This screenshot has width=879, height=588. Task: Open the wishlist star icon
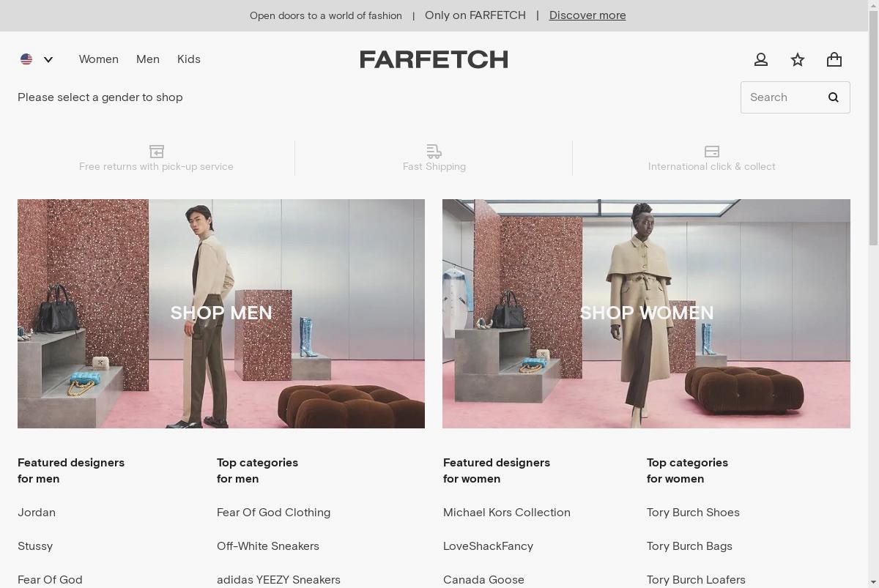pyautogui.click(x=798, y=59)
